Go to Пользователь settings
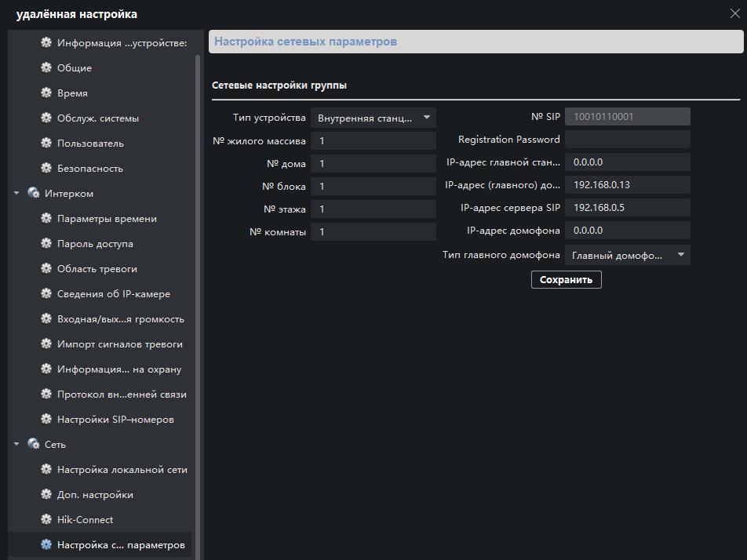The image size is (747, 560). tap(90, 144)
